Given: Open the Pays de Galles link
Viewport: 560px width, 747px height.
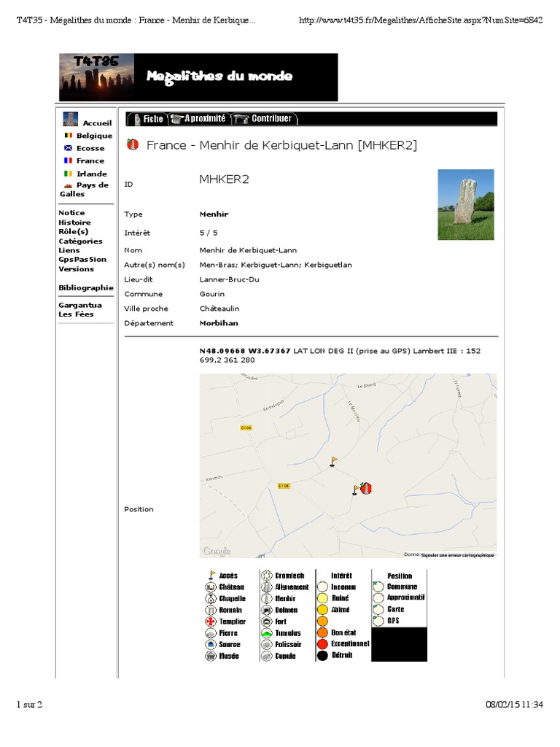Looking at the screenshot, I should click(85, 190).
